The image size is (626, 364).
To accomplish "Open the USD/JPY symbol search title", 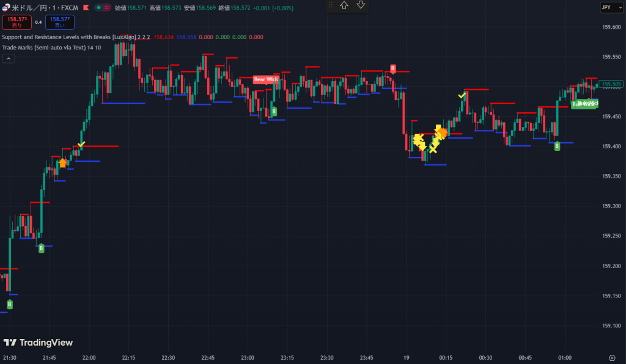I will point(46,7).
